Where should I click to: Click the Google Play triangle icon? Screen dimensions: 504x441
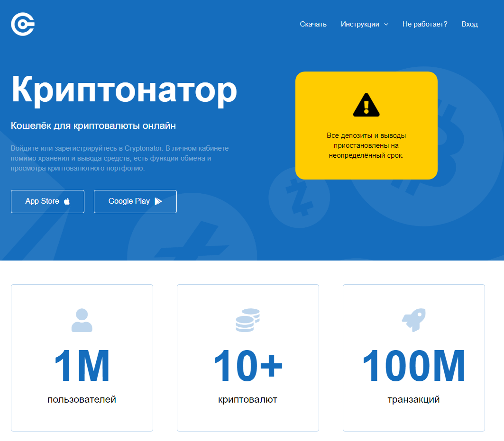158,201
